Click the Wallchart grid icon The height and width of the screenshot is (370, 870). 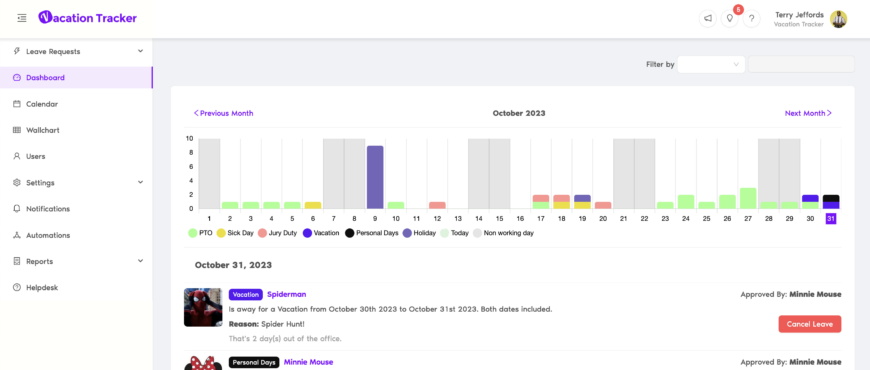(x=17, y=130)
